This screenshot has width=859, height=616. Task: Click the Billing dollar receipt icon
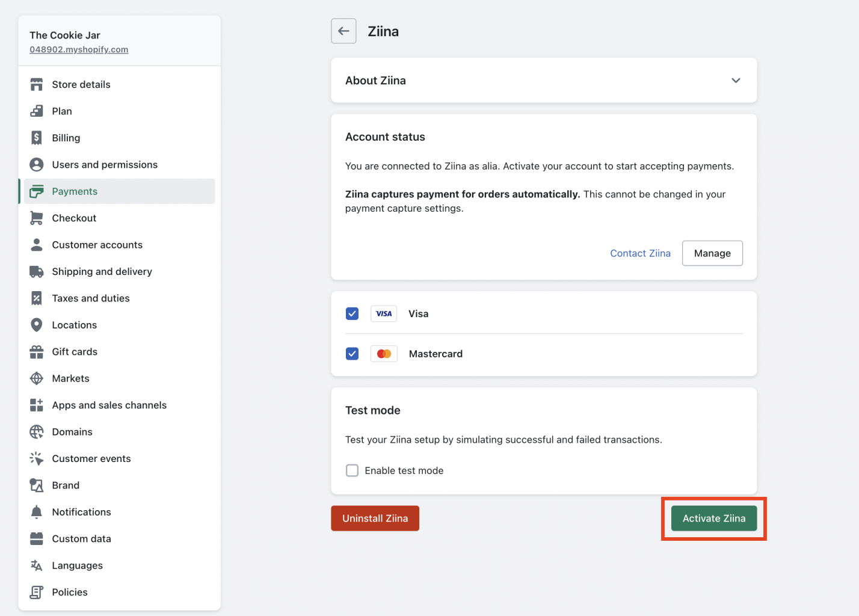point(37,138)
